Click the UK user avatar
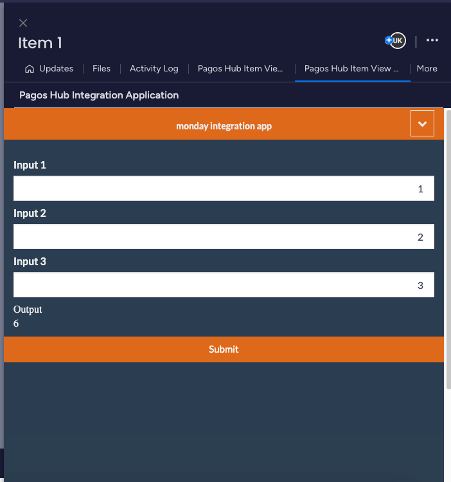This screenshot has height=482, width=451. (x=398, y=41)
